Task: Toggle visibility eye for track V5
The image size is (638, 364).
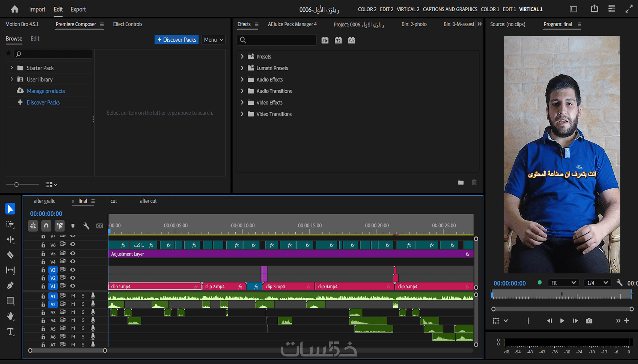Action: click(x=73, y=253)
